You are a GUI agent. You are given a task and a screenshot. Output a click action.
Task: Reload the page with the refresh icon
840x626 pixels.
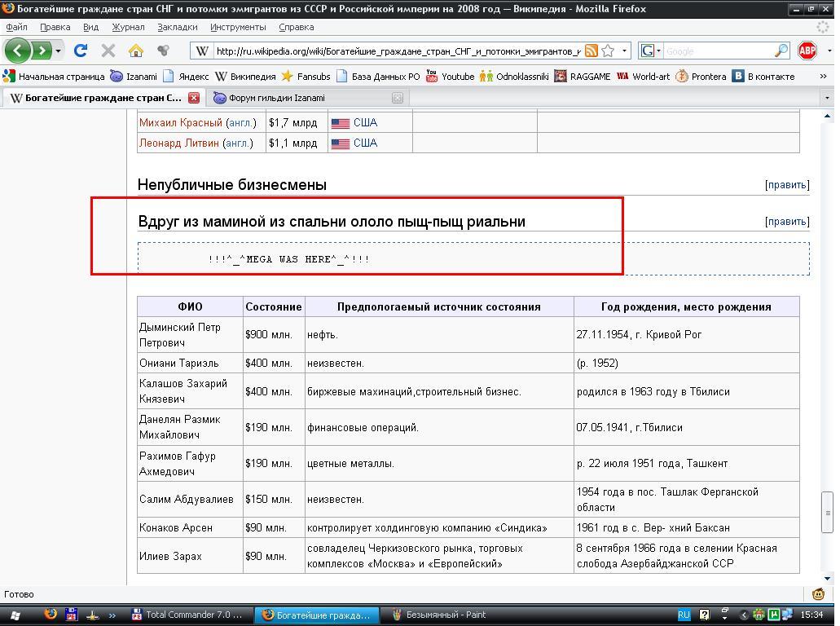pyautogui.click(x=80, y=51)
